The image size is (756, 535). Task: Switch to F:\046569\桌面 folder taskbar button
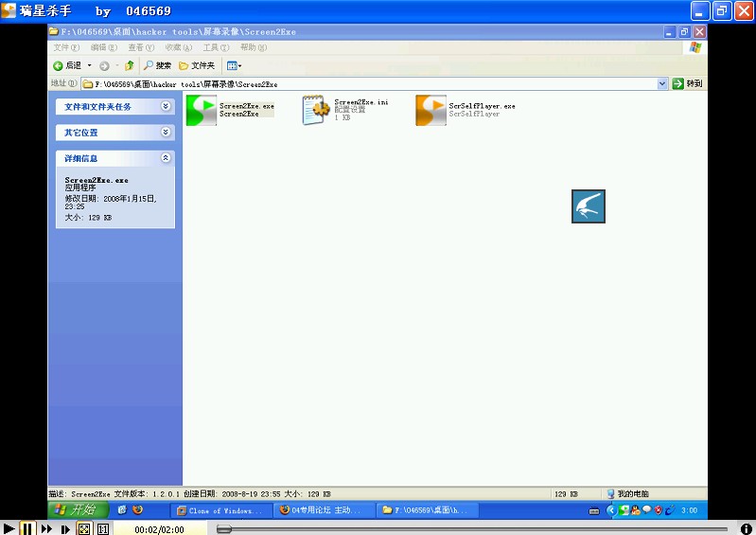(428, 510)
